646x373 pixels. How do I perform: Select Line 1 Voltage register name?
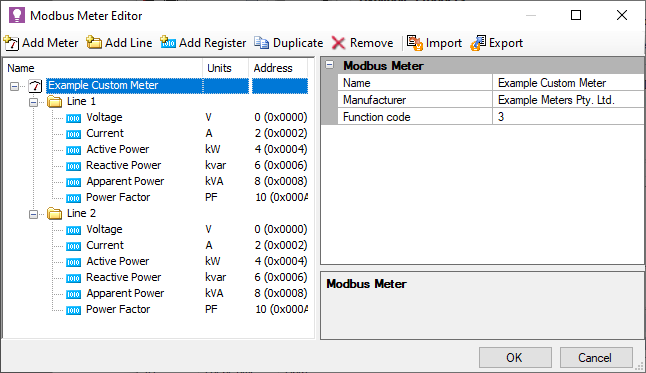[x=104, y=117]
